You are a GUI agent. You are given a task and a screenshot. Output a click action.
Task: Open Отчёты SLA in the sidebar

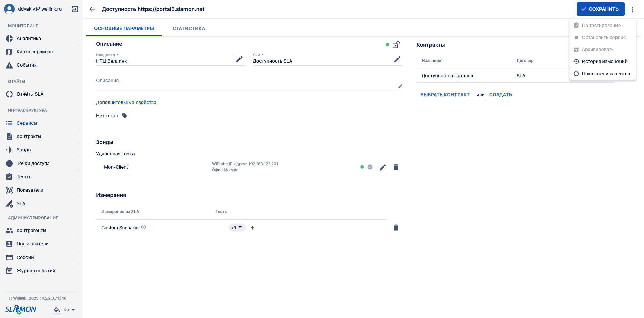point(42,94)
